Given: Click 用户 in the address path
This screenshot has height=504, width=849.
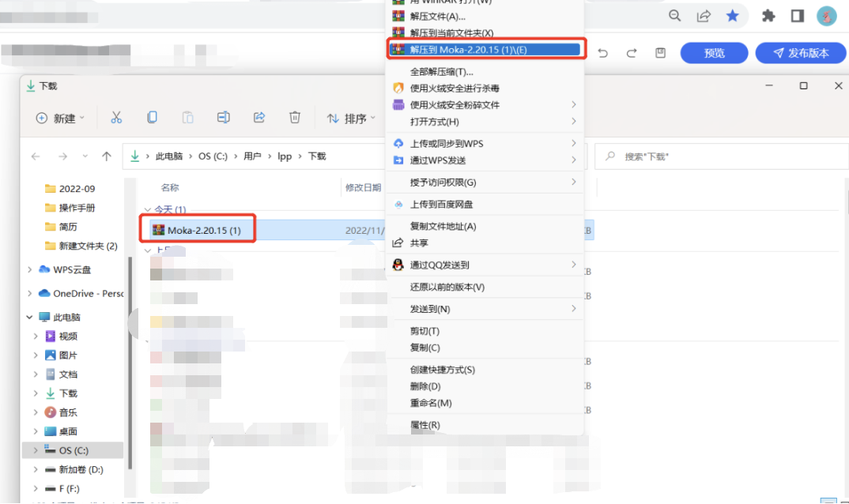Looking at the screenshot, I should 252,156.
